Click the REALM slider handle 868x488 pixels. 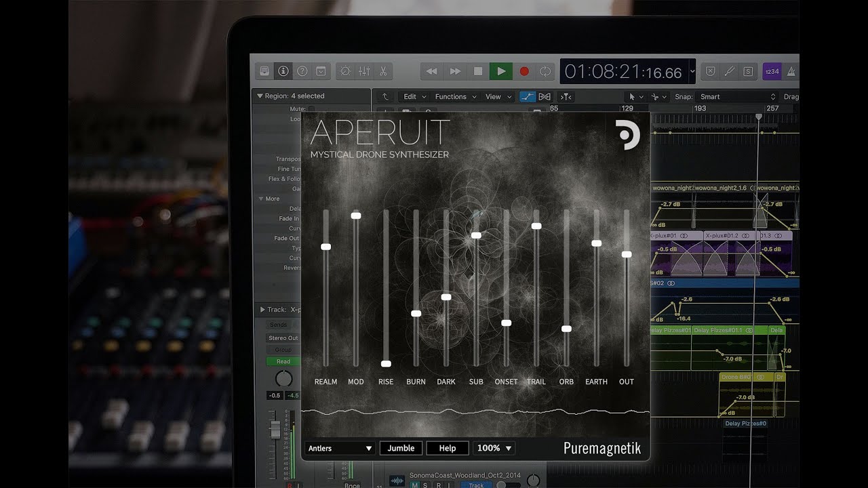click(x=325, y=247)
